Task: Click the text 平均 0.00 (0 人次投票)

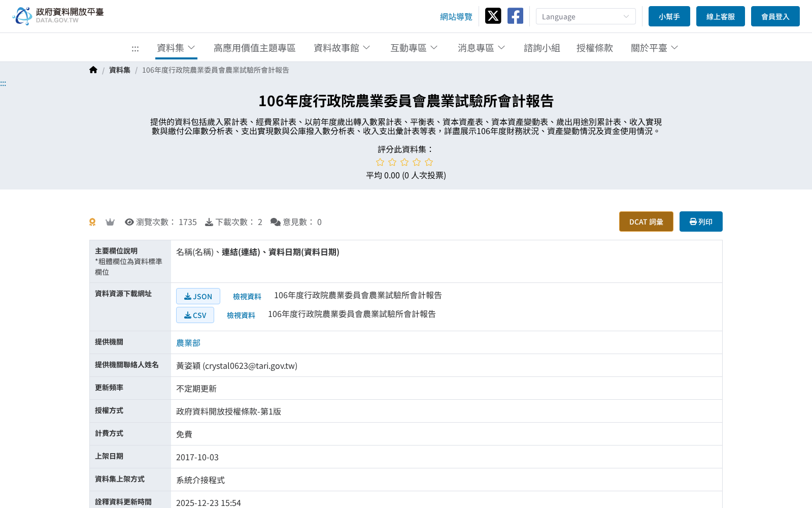Action: coord(406,175)
